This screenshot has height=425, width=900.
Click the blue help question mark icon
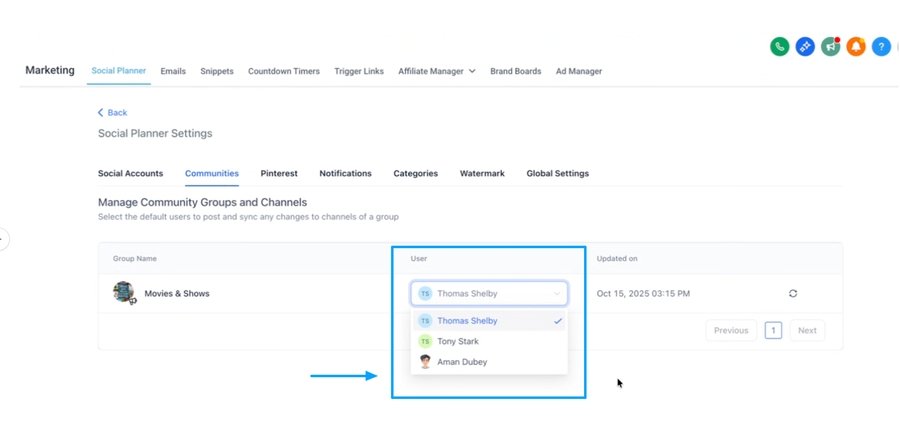click(881, 47)
